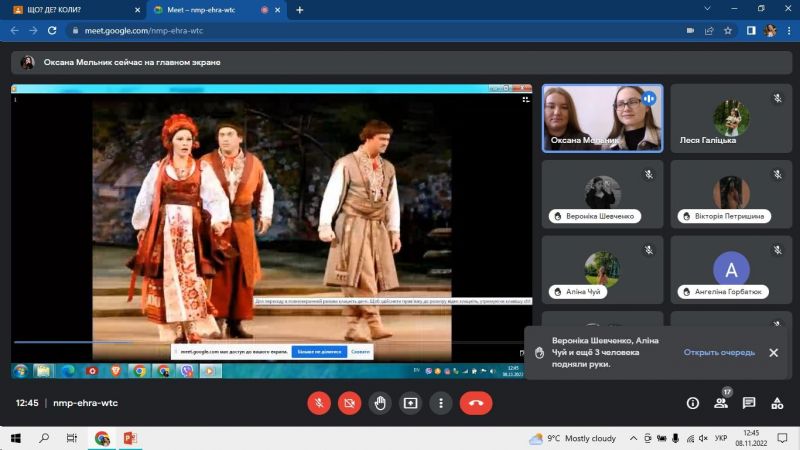Share this page icon in address bar
Screen dimensions: 800x450
click(709, 31)
